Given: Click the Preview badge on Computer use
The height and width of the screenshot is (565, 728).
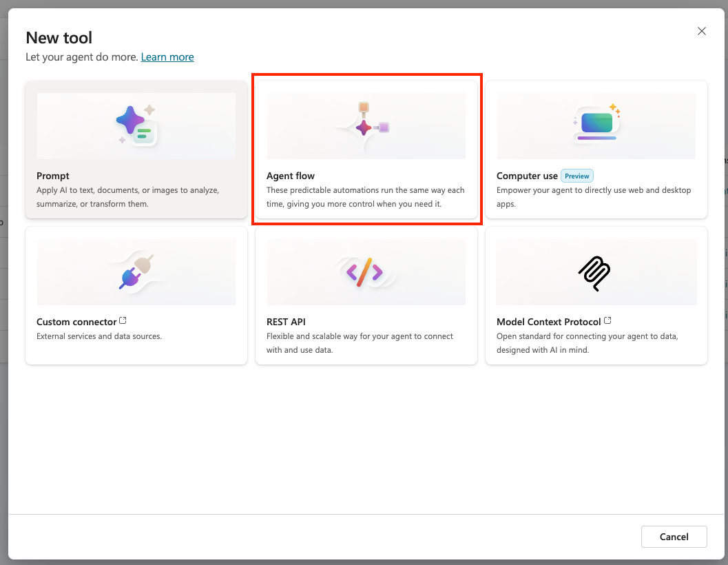Looking at the screenshot, I should click(577, 176).
